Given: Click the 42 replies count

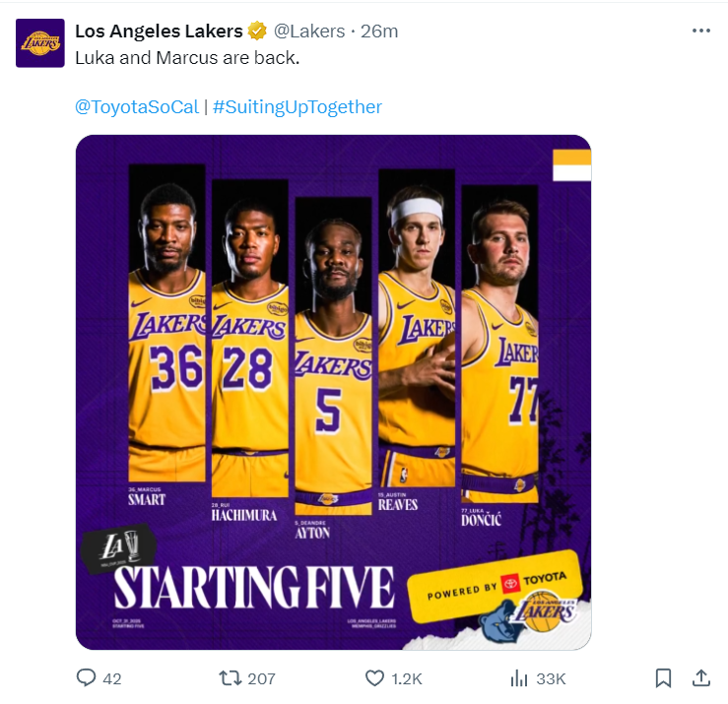Looking at the screenshot, I should click(x=111, y=678).
